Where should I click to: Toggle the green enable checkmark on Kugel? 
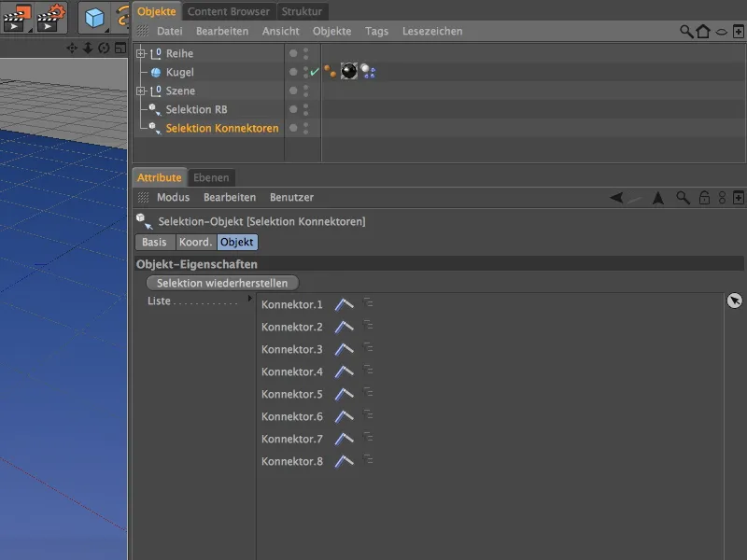tap(315, 72)
